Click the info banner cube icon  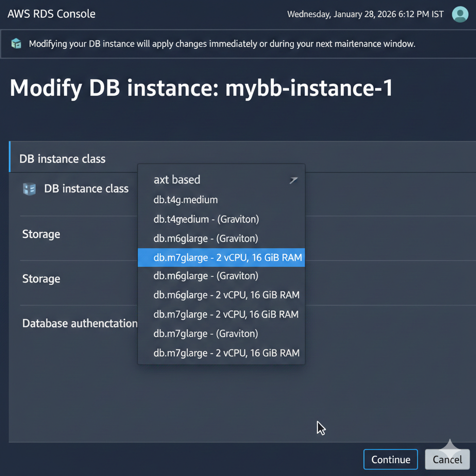pyautogui.click(x=16, y=44)
